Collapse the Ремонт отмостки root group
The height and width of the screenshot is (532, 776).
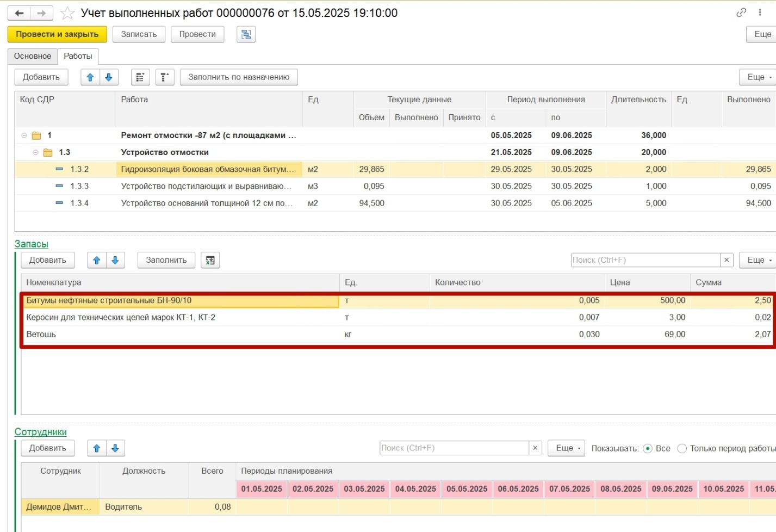pos(24,135)
